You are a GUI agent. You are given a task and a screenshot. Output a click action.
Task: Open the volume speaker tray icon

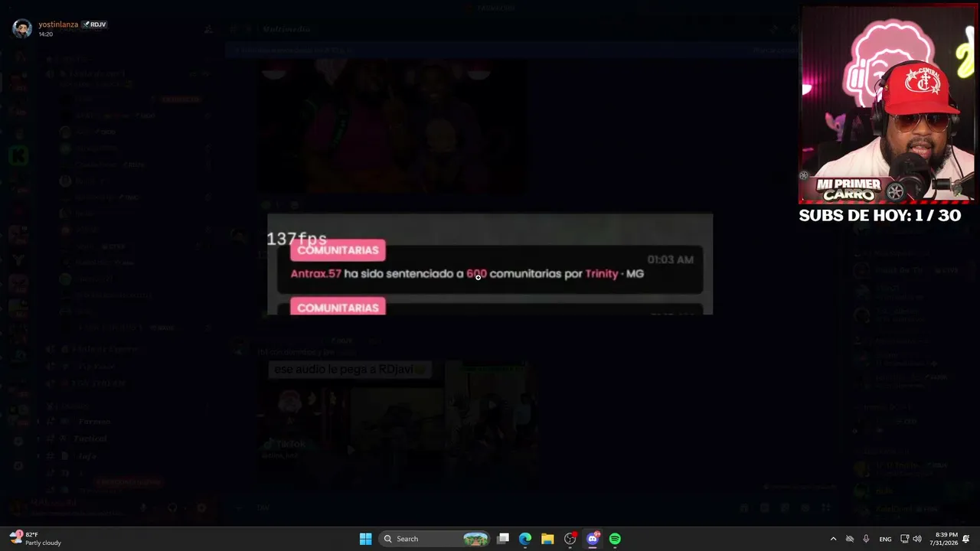tap(917, 539)
